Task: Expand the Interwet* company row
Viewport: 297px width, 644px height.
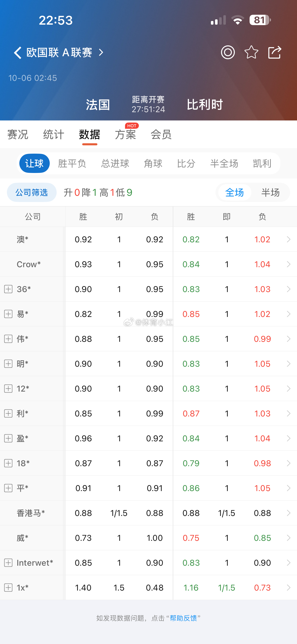Action: (x=8, y=563)
